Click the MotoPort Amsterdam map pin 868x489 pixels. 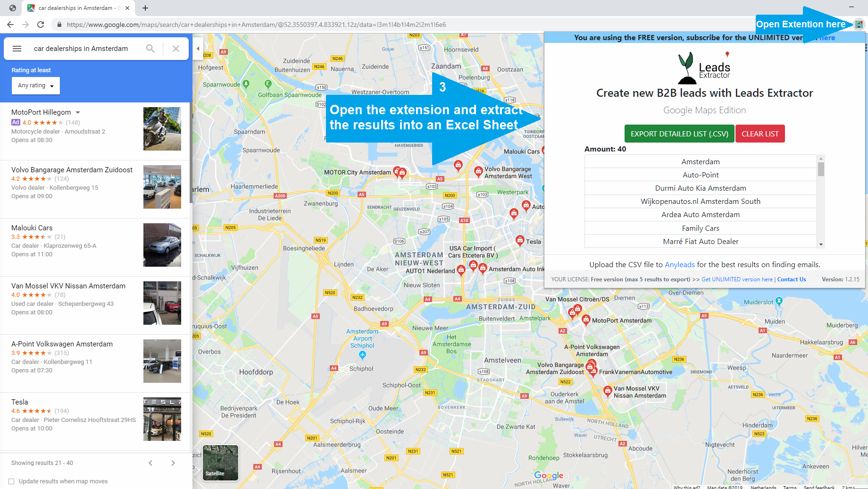tap(586, 320)
